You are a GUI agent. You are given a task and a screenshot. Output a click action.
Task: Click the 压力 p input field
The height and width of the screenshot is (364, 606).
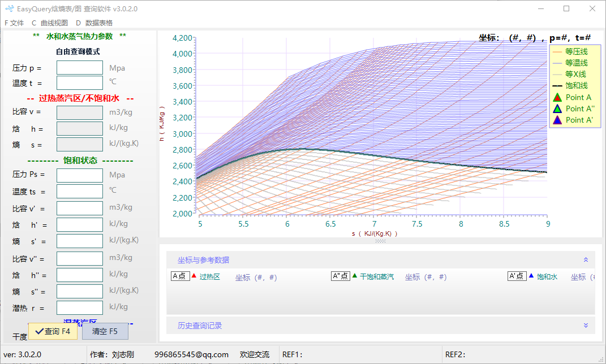(80, 68)
